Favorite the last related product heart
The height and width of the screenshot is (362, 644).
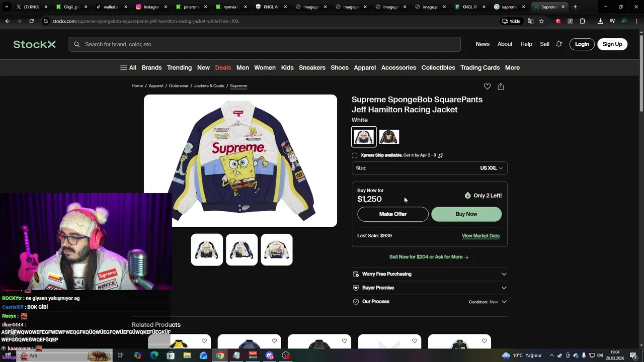484,341
